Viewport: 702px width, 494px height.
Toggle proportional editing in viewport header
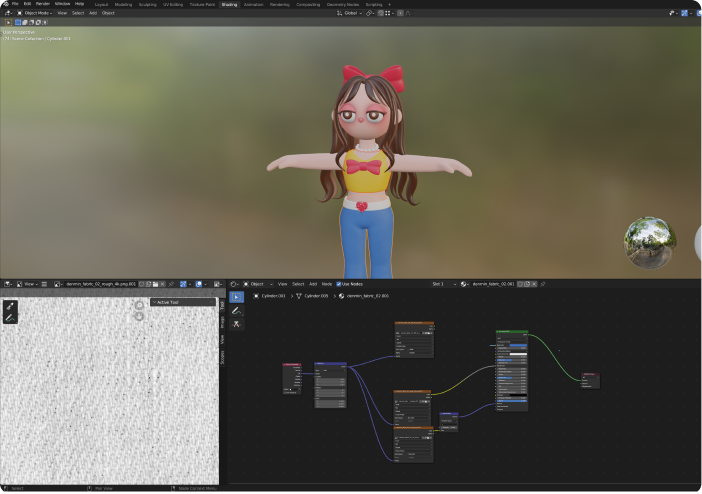(x=400, y=13)
